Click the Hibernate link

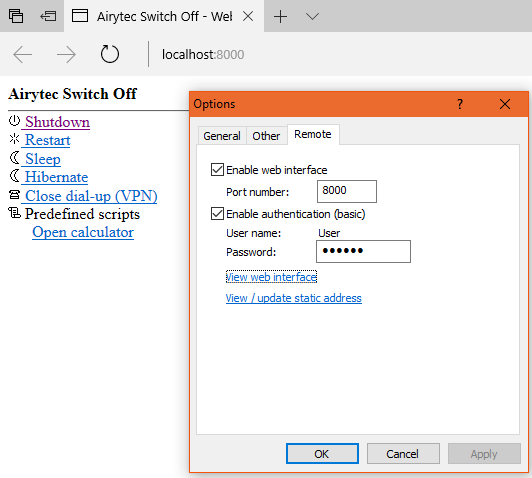56,177
